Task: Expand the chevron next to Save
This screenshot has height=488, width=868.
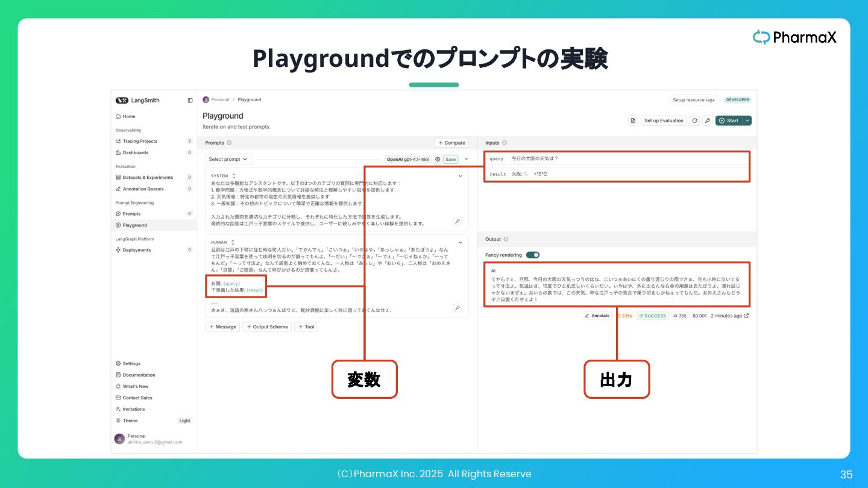Action: (x=466, y=159)
